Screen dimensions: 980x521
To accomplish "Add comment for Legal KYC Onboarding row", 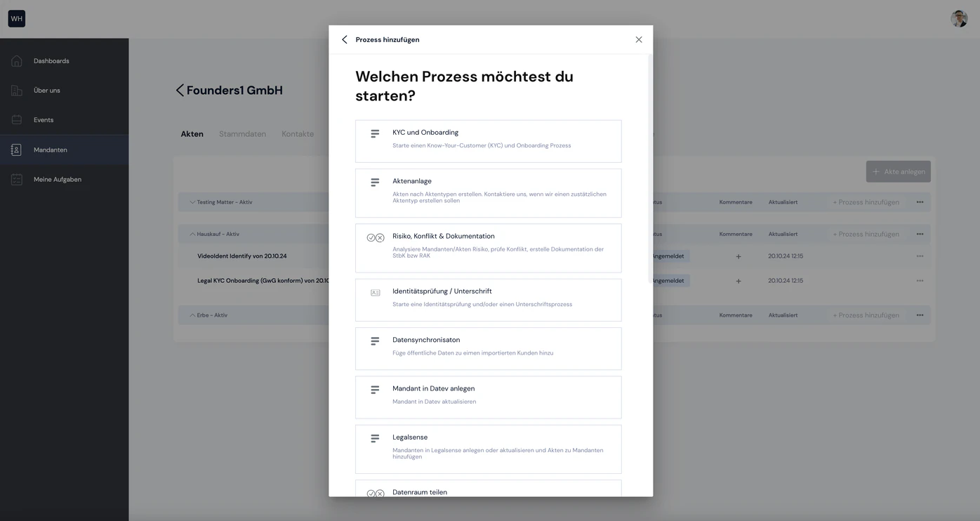I will tap(739, 281).
